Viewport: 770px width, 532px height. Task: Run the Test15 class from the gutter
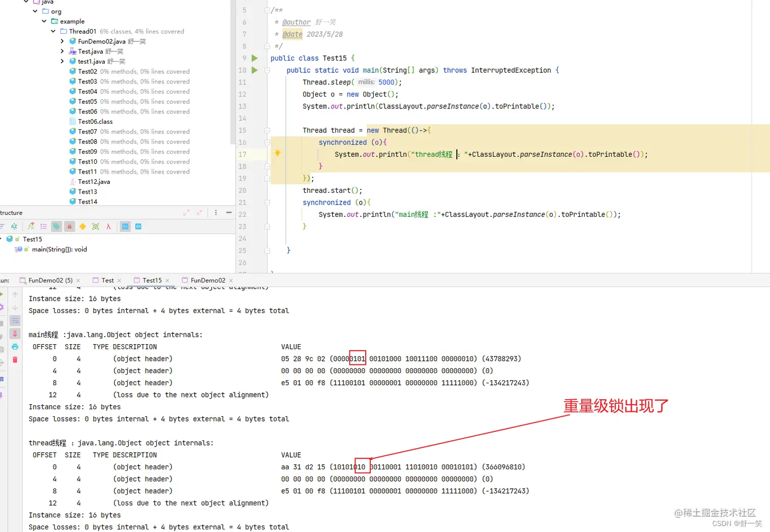(255, 59)
